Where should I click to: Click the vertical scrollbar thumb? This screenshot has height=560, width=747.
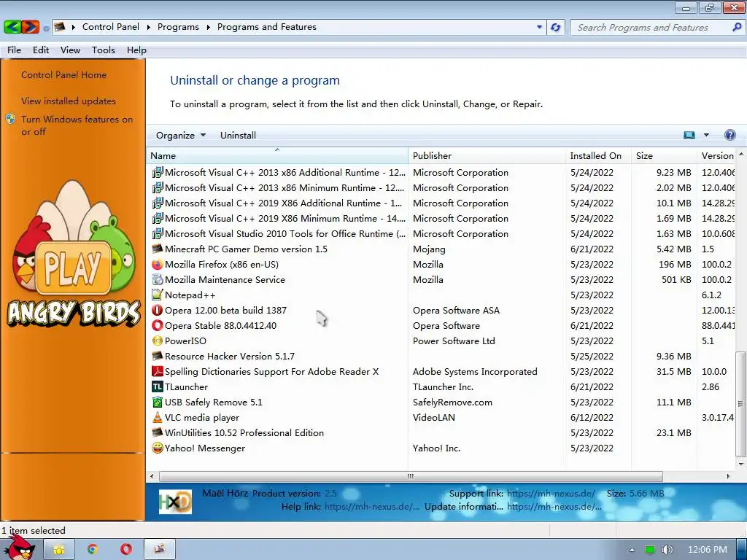coord(740,404)
